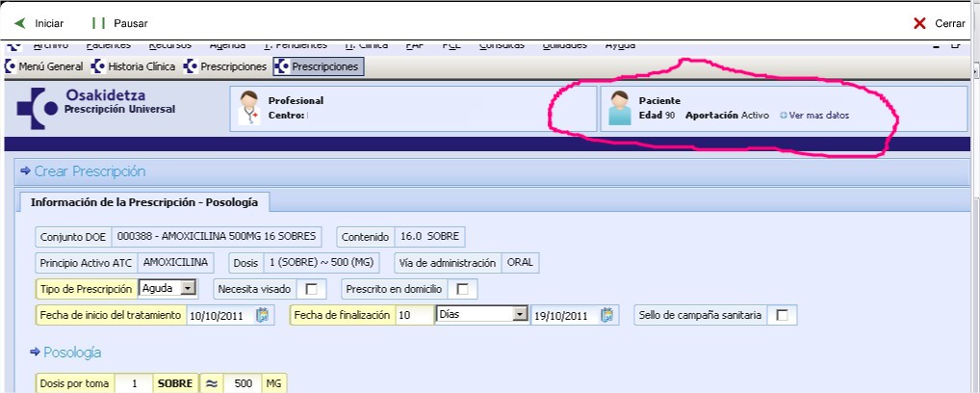Open calendar picker for treatment start date
This screenshot has height=393, width=980.
265,315
